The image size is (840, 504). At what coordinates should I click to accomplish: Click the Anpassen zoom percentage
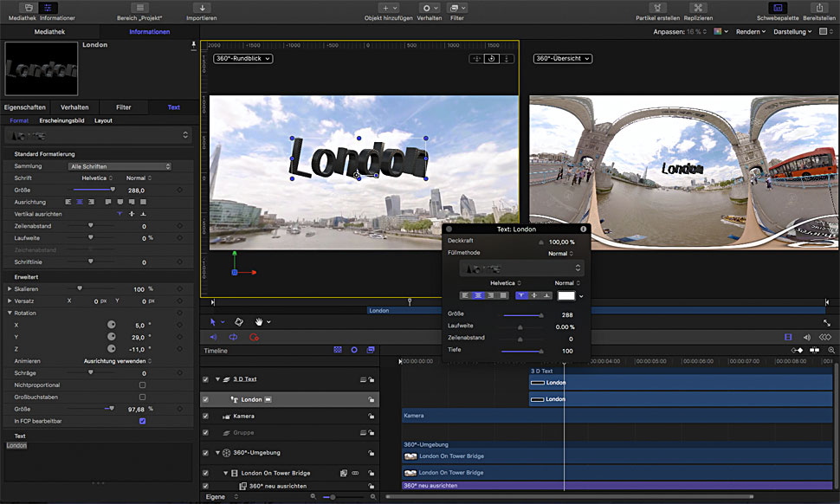tap(697, 32)
